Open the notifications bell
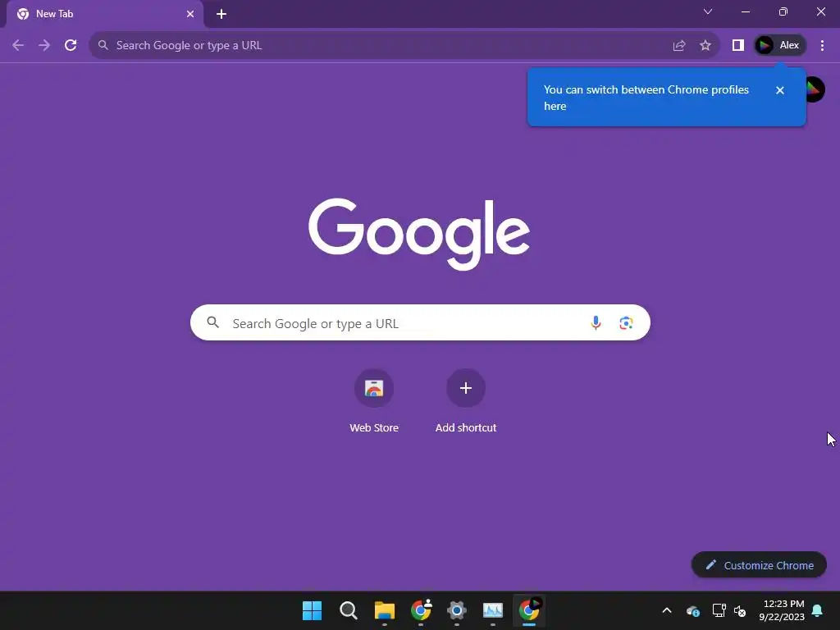840x630 pixels. [817, 610]
